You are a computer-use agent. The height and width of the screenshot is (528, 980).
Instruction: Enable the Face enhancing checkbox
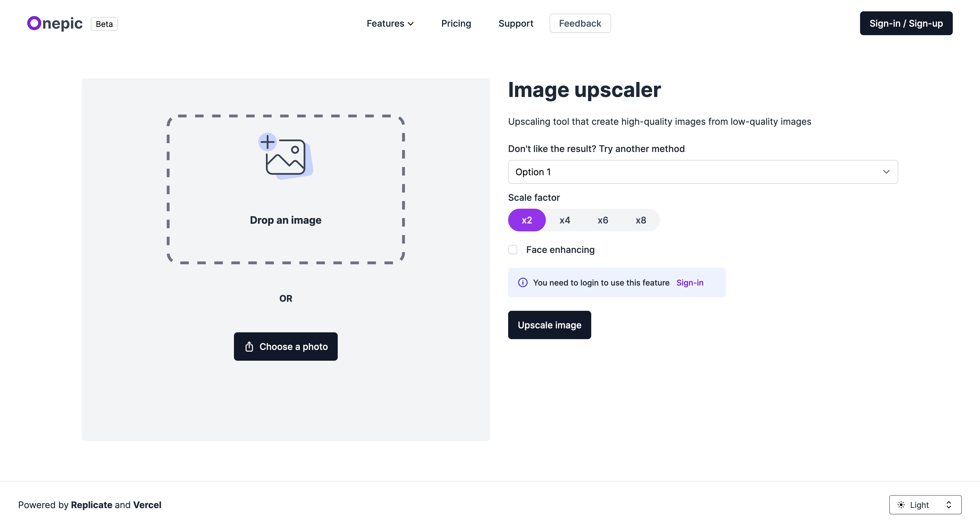512,250
